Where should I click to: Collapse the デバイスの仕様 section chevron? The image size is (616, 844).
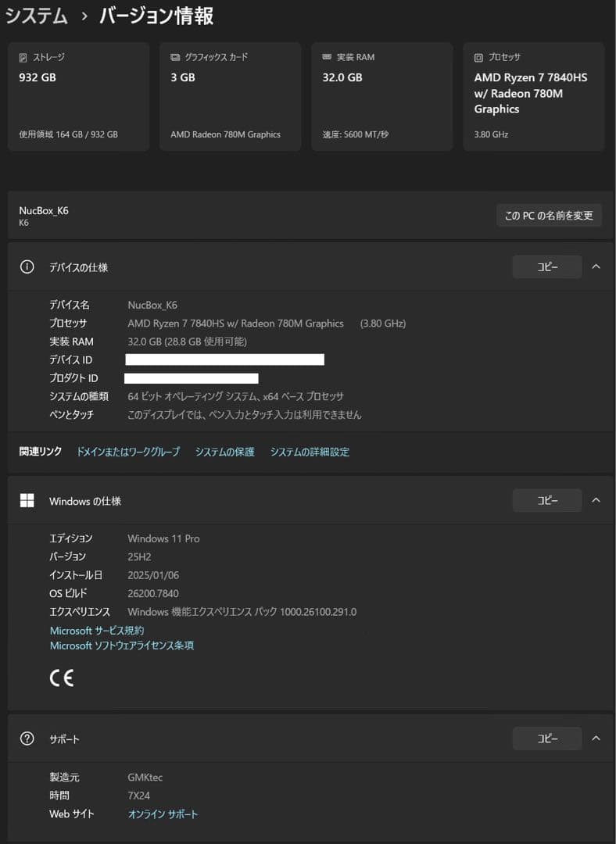[596, 267]
